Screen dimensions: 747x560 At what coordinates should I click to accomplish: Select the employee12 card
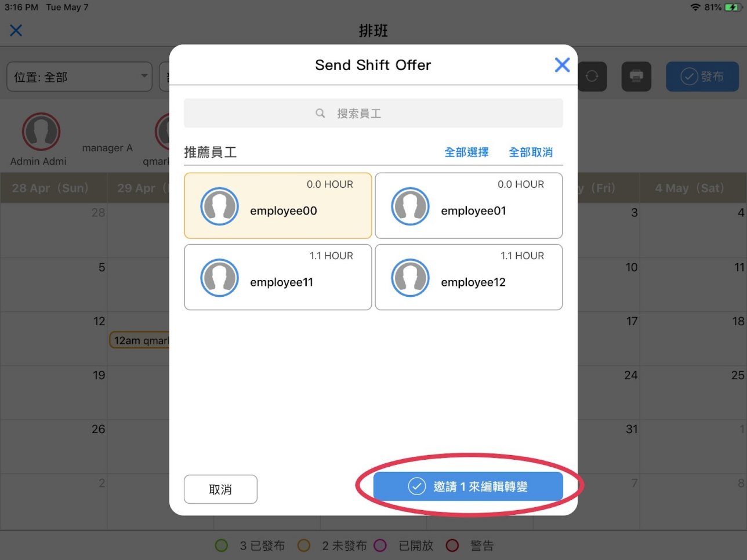(x=469, y=277)
